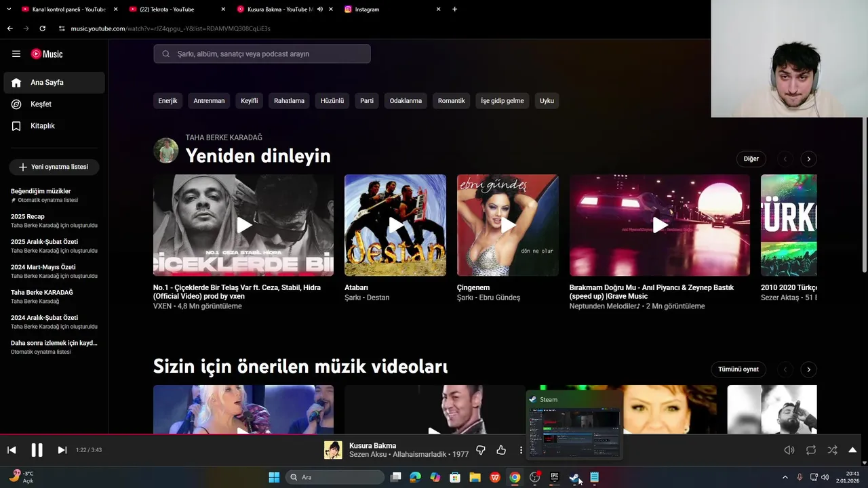Open the tab search dropdown
868x488 pixels.
(8, 9)
